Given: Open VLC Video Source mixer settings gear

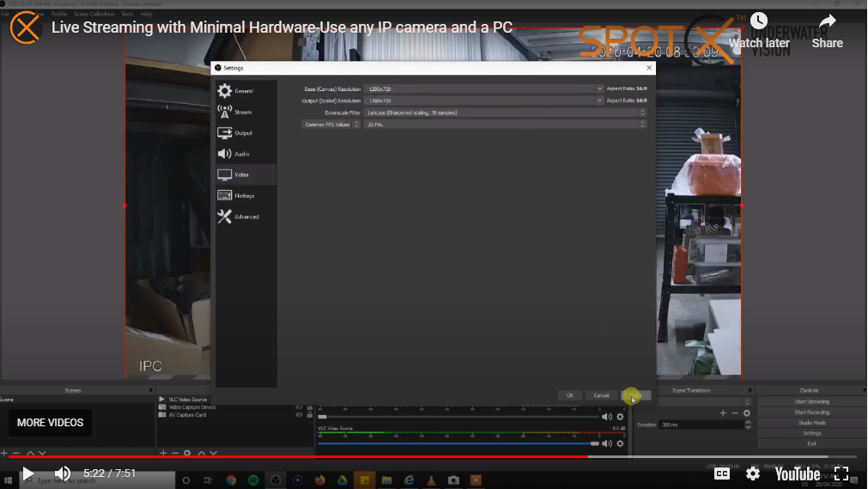Looking at the screenshot, I should click(621, 443).
